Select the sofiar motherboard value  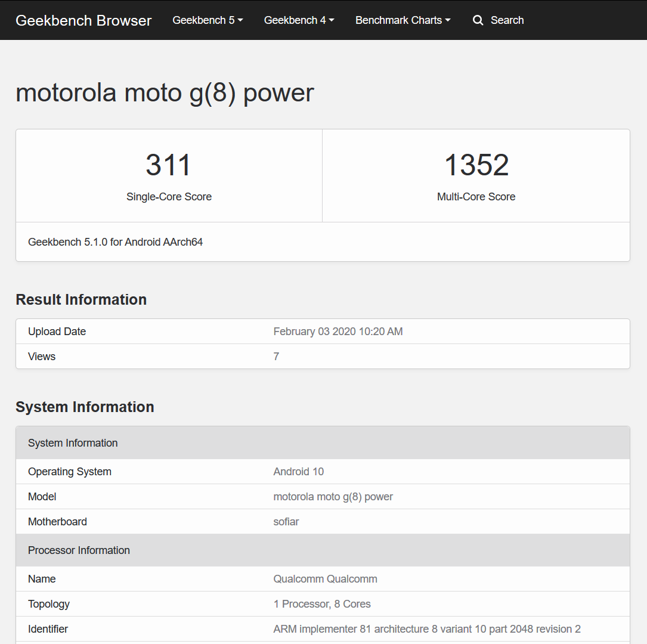[x=286, y=522]
